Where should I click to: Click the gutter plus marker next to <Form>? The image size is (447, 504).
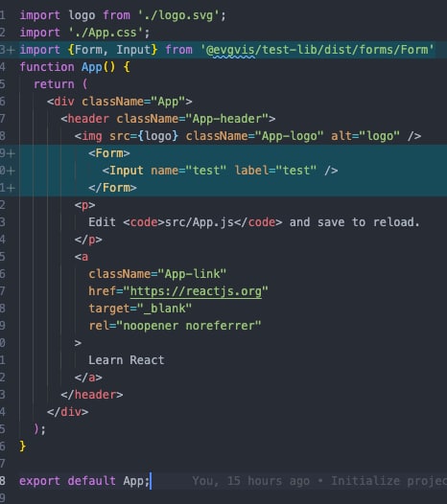point(11,153)
